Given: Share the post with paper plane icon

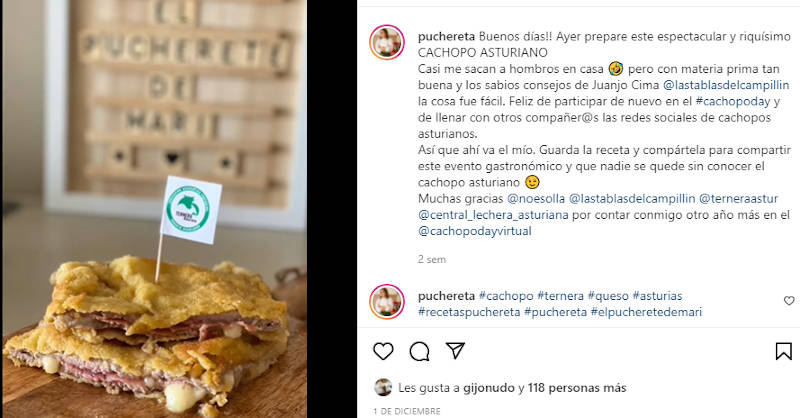Looking at the screenshot, I should click(455, 351).
